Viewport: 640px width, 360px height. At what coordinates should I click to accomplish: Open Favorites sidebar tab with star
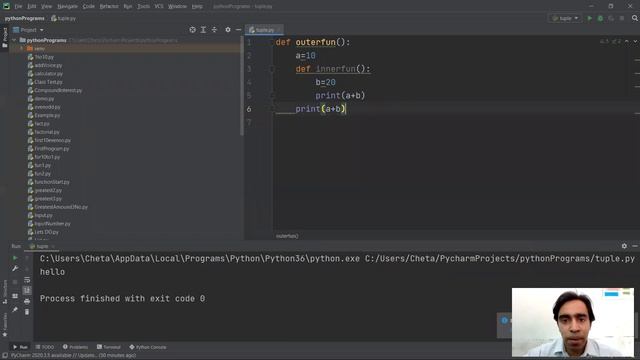pyautogui.click(x=5, y=324)
